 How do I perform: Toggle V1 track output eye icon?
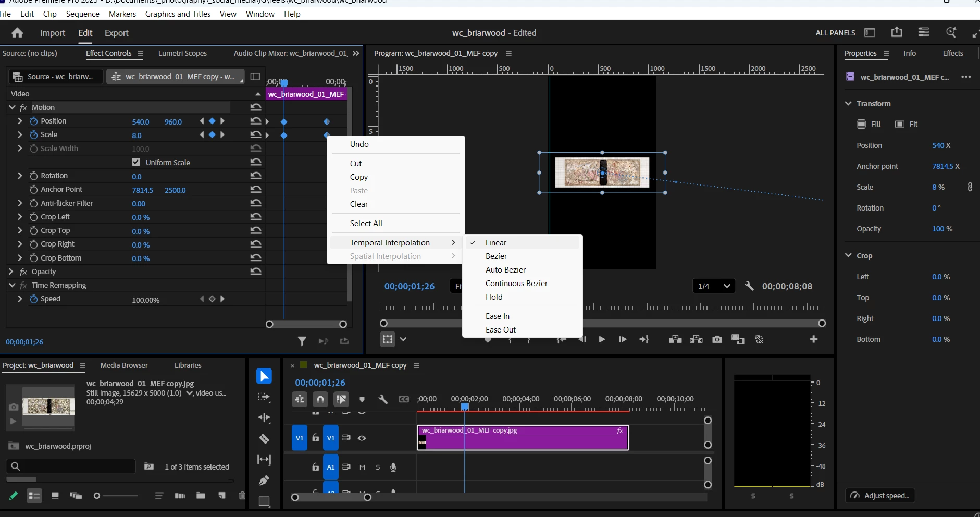(x=362, y=438)
